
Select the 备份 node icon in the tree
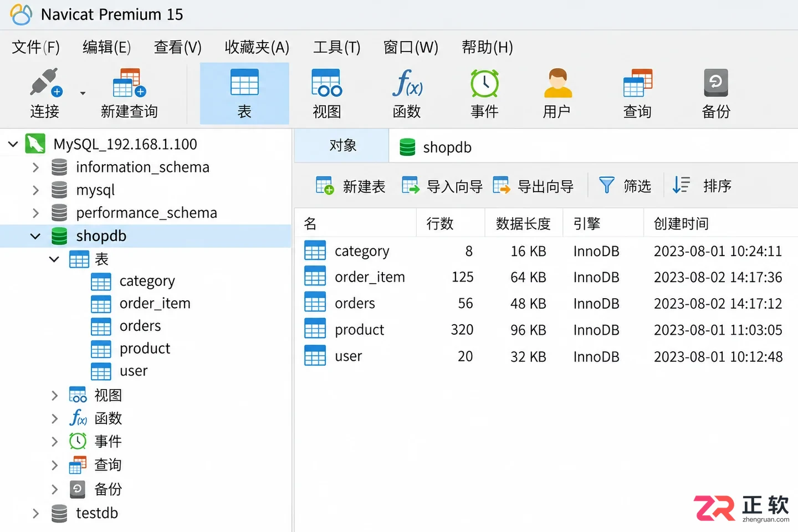click(78, 489)
